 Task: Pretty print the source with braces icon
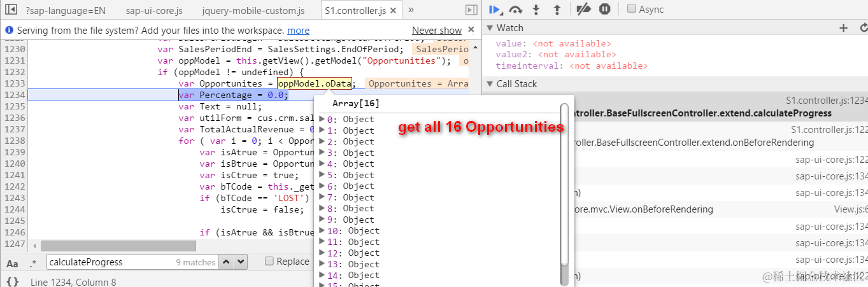click(x=12, y=281)
